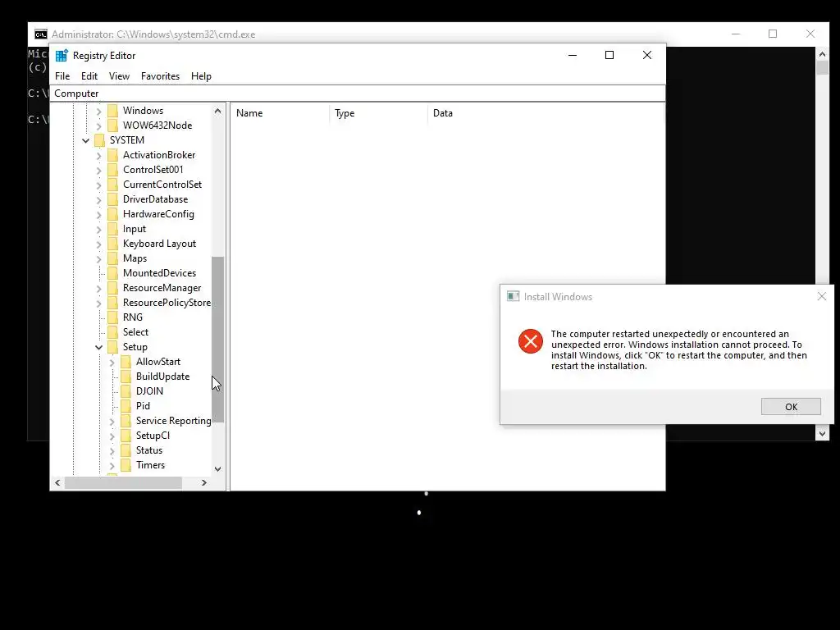The height and width of the screenshot is (630, 840).
Task: Expand the Service Reporting key
Action: coord(112,421)
